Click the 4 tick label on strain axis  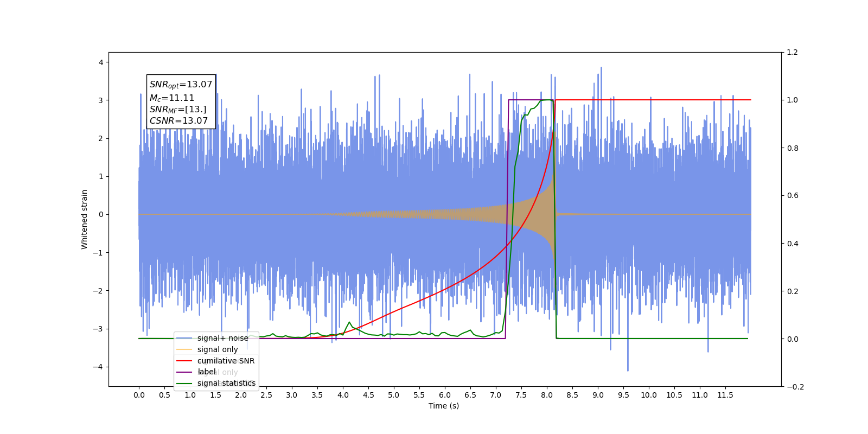pos(101,62)
